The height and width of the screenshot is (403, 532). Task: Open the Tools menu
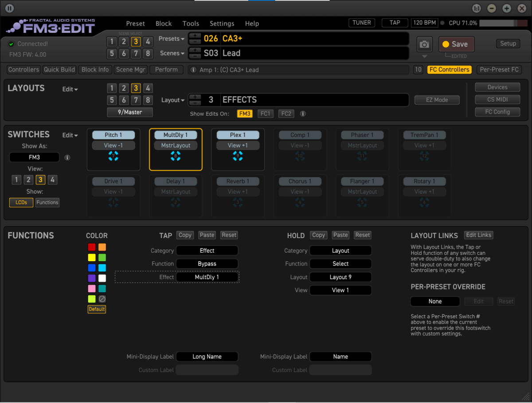point(191,23)
